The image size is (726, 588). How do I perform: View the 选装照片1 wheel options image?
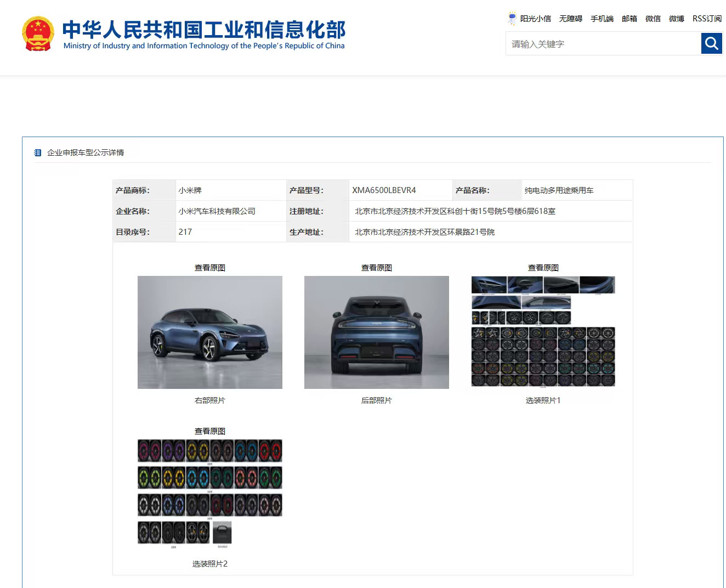pos(543,332)
